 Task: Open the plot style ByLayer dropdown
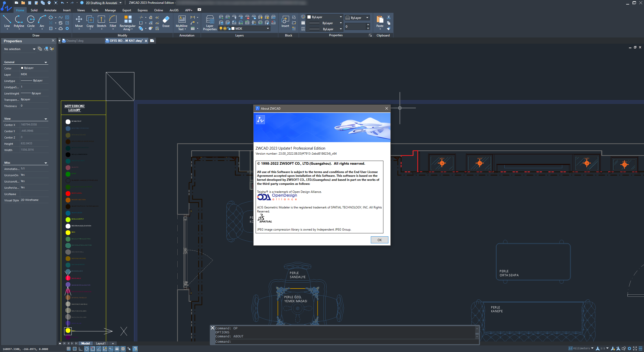click(x=357, y=18)
